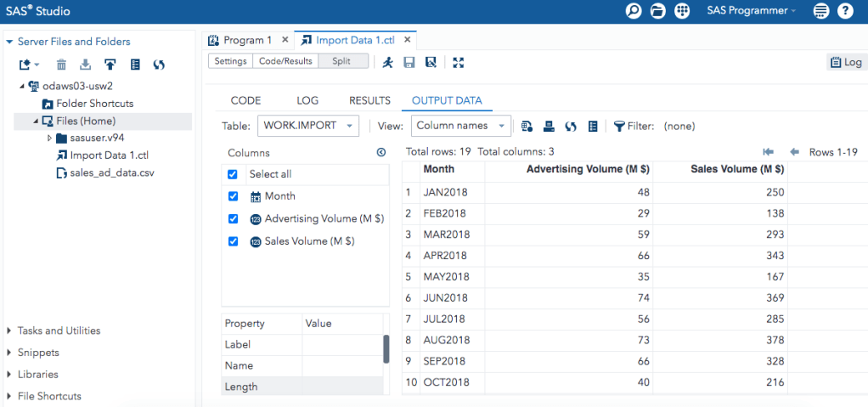Click the Split view button
868x407 pixels.
coord(342,61)
